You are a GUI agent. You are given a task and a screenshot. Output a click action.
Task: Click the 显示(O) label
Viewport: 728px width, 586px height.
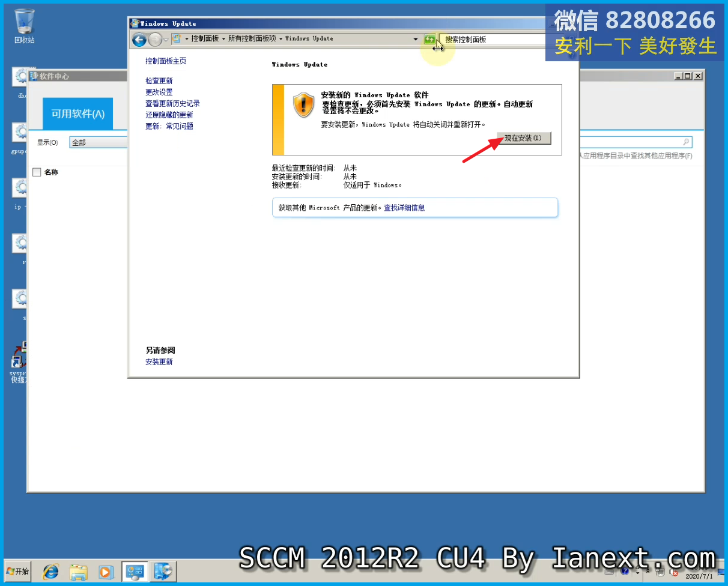tap(47, 143)
